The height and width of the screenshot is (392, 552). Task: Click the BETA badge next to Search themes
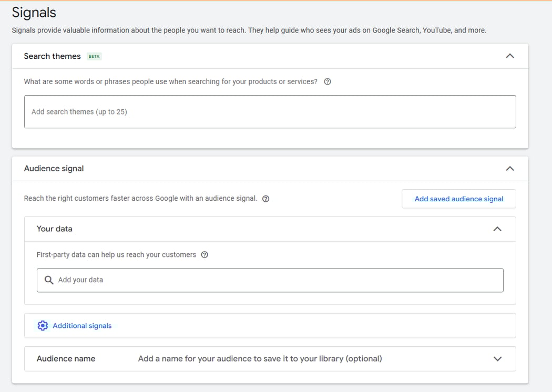coord(94,56)
